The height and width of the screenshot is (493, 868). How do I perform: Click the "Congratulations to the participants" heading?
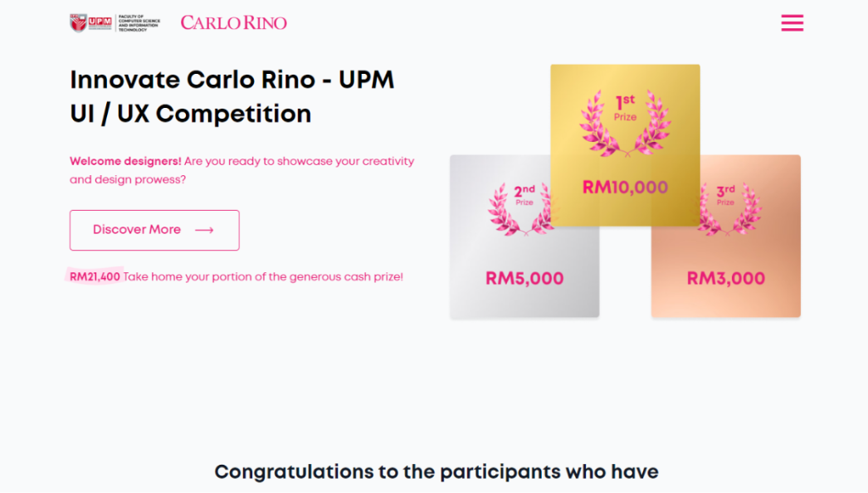[436, 471]
